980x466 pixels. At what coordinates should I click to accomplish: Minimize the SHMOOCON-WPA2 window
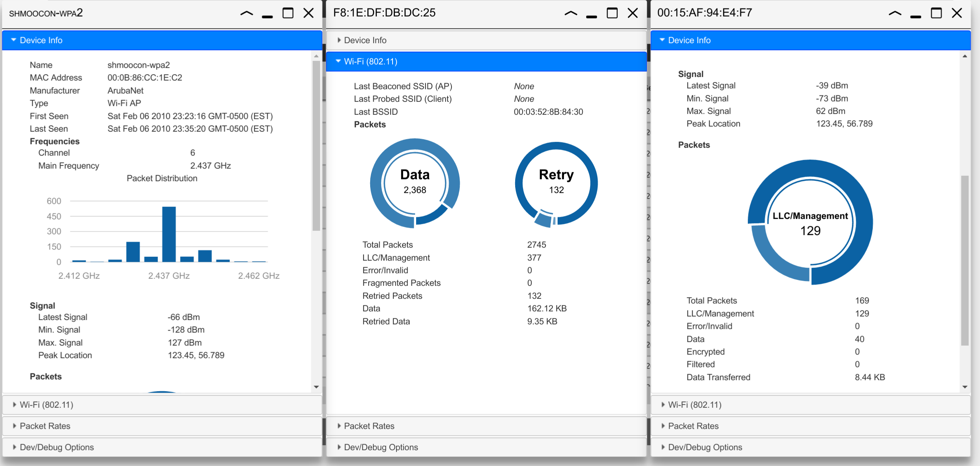click(x=267, y=17)
